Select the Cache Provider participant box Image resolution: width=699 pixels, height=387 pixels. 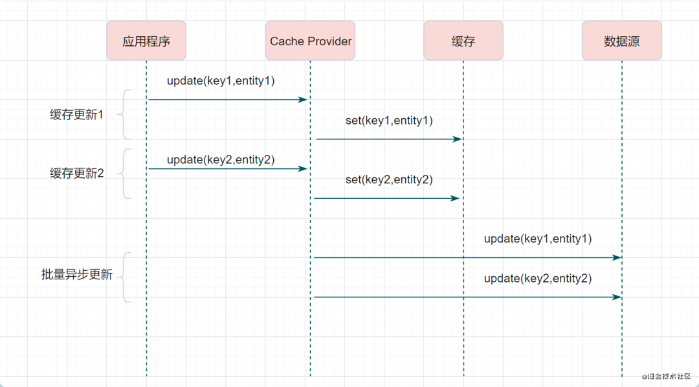tap(310, 41)
